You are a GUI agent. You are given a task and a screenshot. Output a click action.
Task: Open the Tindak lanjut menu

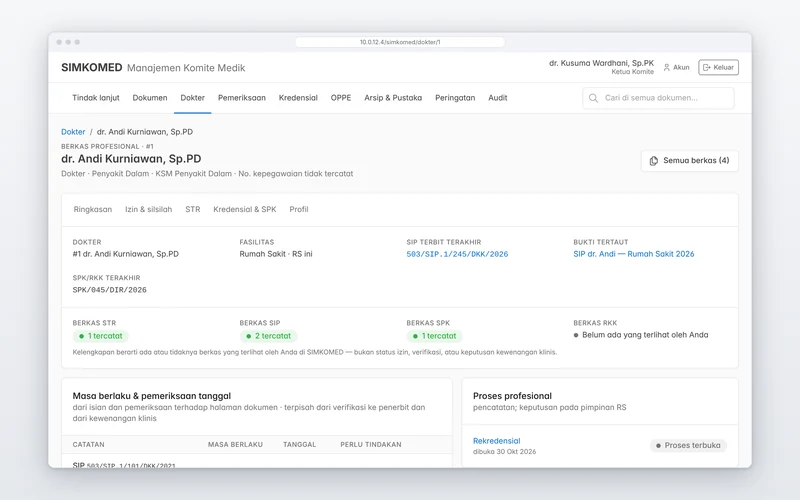click(x=96, y=97)
